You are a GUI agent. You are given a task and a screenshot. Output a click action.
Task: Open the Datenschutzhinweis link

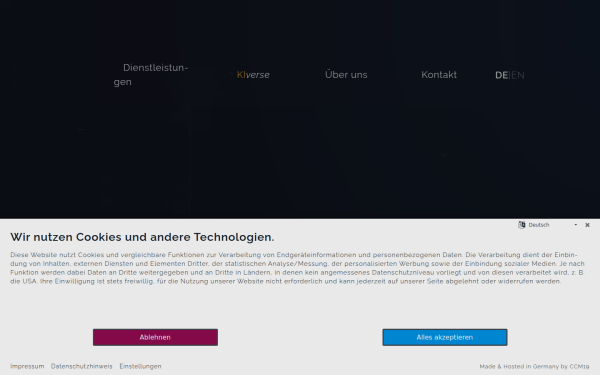[x=82, y=366]
